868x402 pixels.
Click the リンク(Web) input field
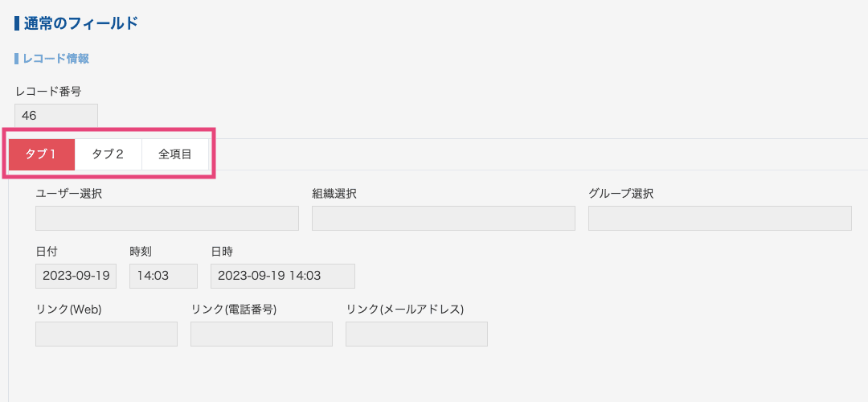tap(106, 334)
